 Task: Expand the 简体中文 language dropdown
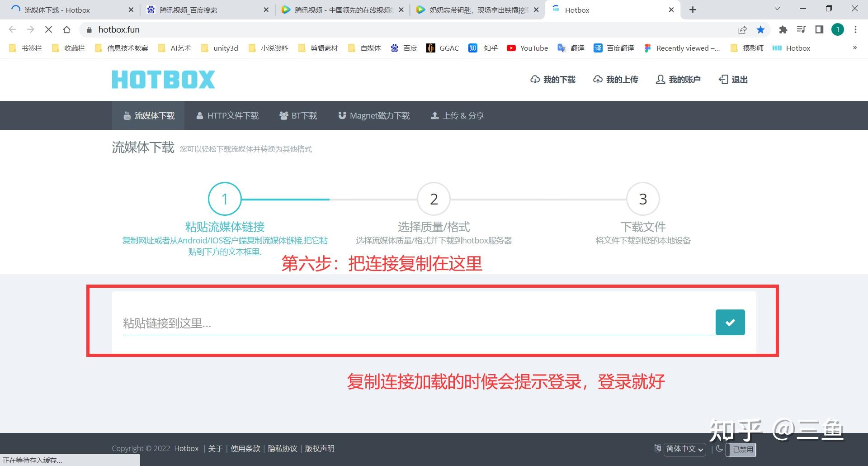[x=684, y=449]
